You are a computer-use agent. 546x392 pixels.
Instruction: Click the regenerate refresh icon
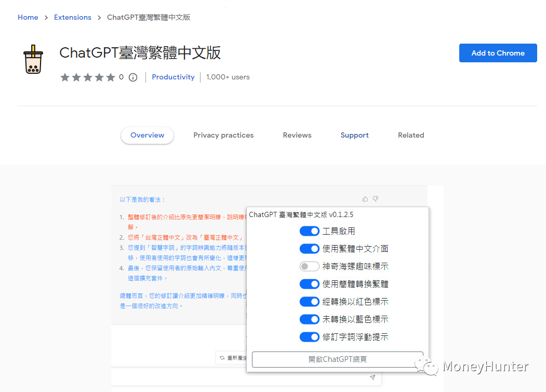(222, 358)
